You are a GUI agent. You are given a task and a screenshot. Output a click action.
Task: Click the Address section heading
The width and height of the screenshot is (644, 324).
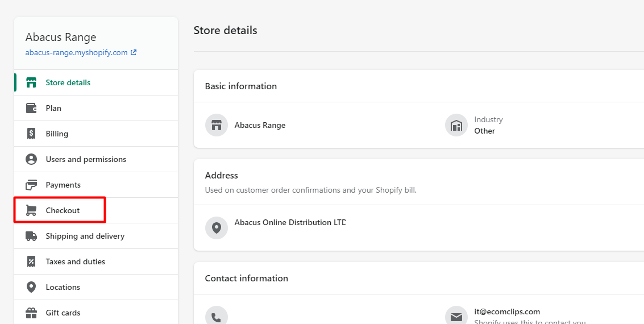(221, 175)
